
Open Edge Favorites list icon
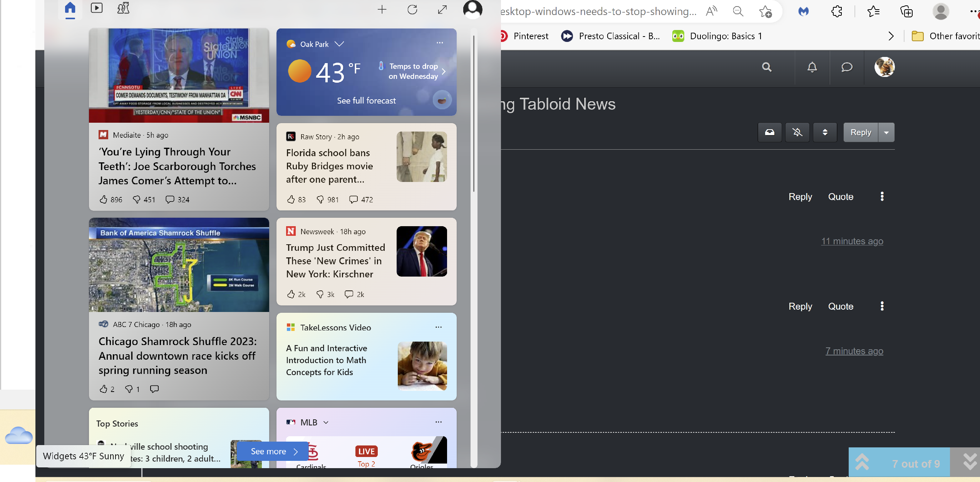click(x=873, y=11)
